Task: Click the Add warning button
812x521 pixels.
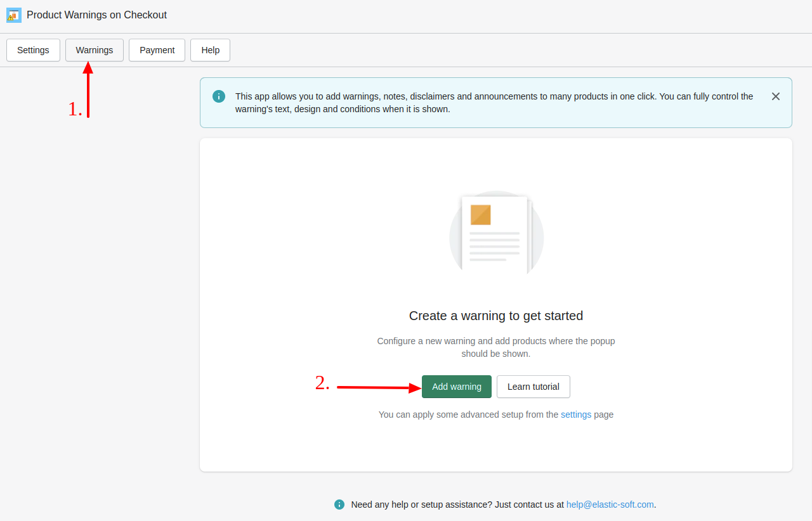Action: [457, 387]
